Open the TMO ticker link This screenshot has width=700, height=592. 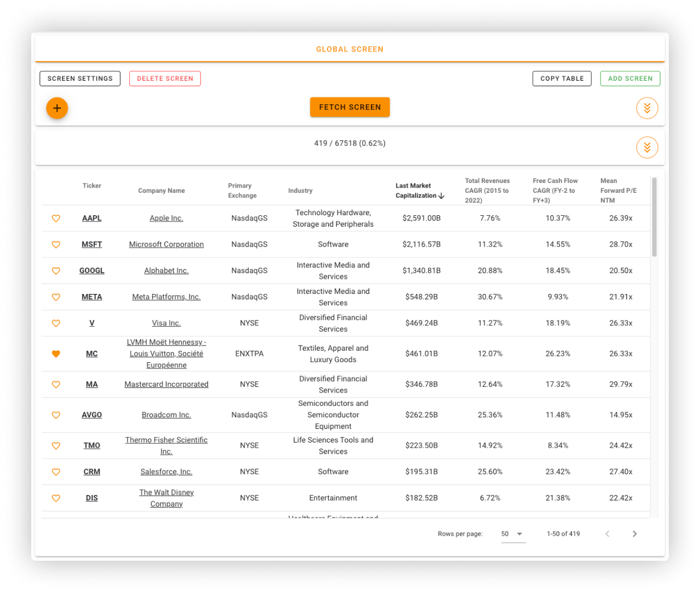click(92, 446)
